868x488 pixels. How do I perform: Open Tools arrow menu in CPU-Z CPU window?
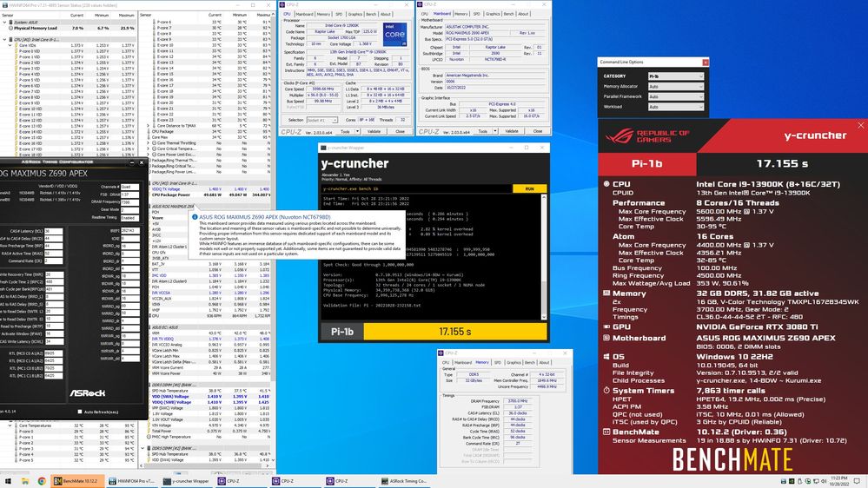[358, 132]
